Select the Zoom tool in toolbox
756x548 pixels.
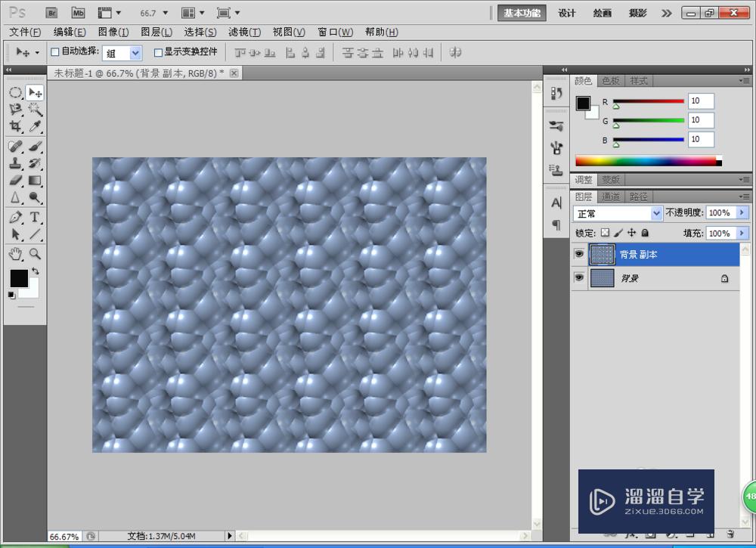point(35,254)
